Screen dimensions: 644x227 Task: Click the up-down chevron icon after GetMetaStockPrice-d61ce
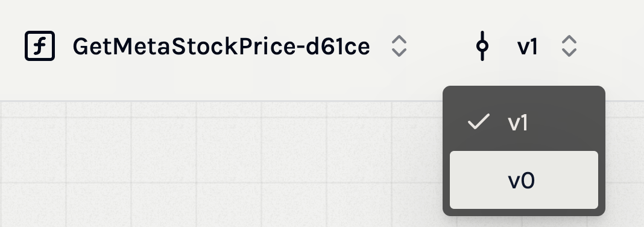(399, 46)
